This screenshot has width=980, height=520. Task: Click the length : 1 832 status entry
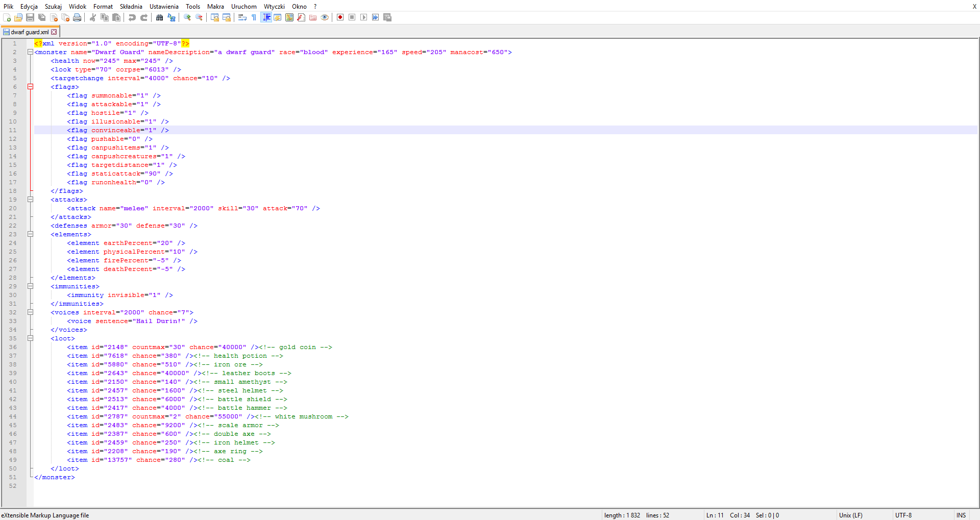(x=622, y=515)
